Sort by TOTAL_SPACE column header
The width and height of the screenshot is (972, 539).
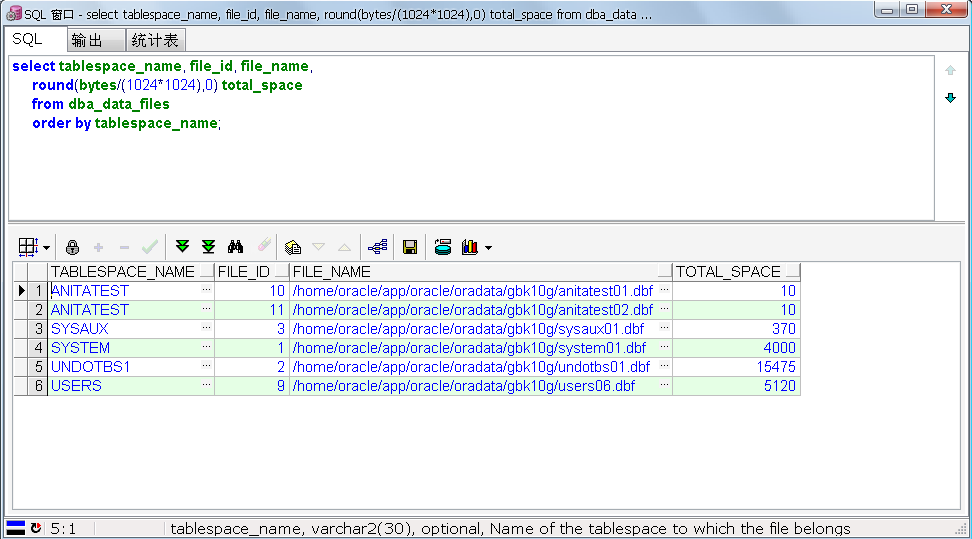coord(729,272)
